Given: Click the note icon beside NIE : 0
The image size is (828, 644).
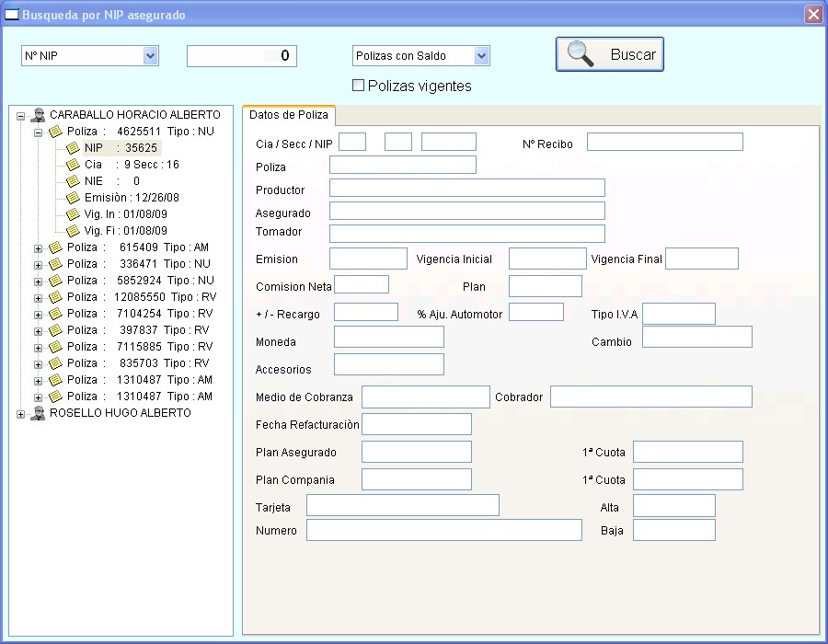Looking at the screenshot, I should [x=73, y=181].
